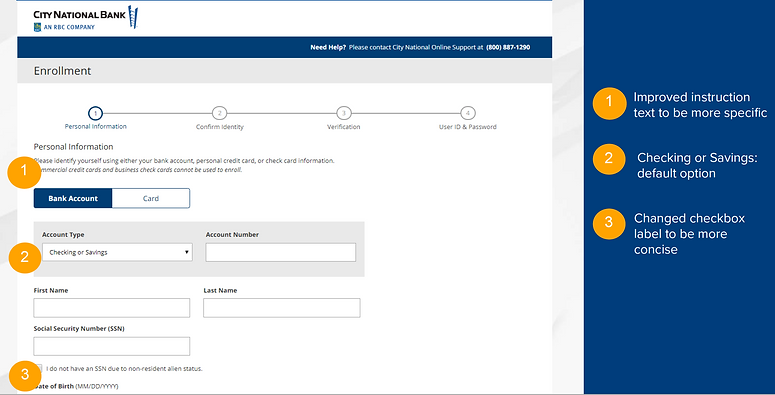Go to step 2 Confirm Identity
The height and width of the screenshot is (395, 775).
[219, 119]
